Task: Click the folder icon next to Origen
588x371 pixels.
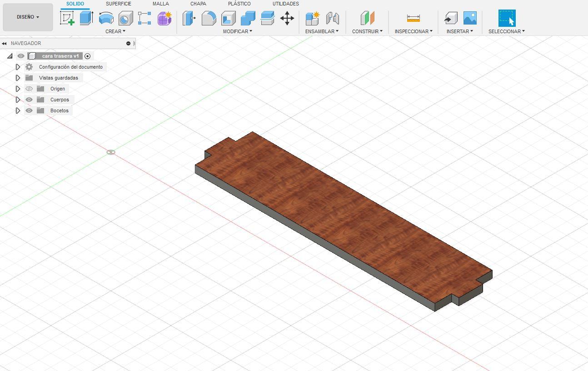Action: pos(40,89)
